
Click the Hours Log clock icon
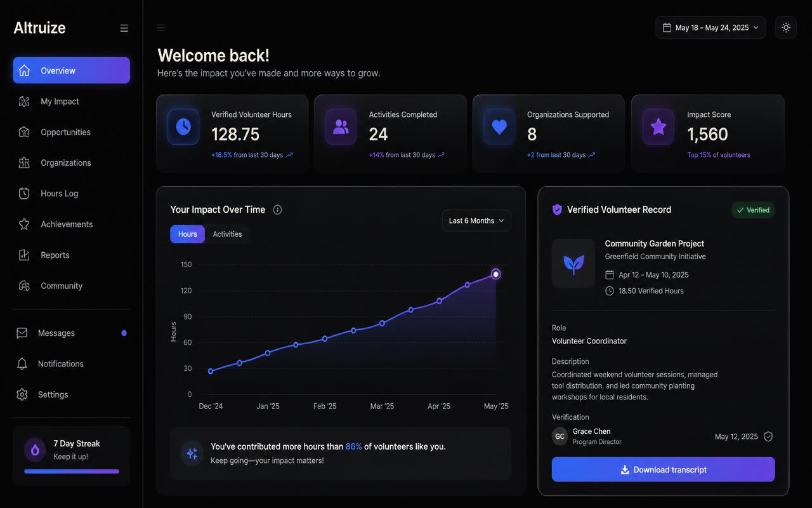point(24,194)
